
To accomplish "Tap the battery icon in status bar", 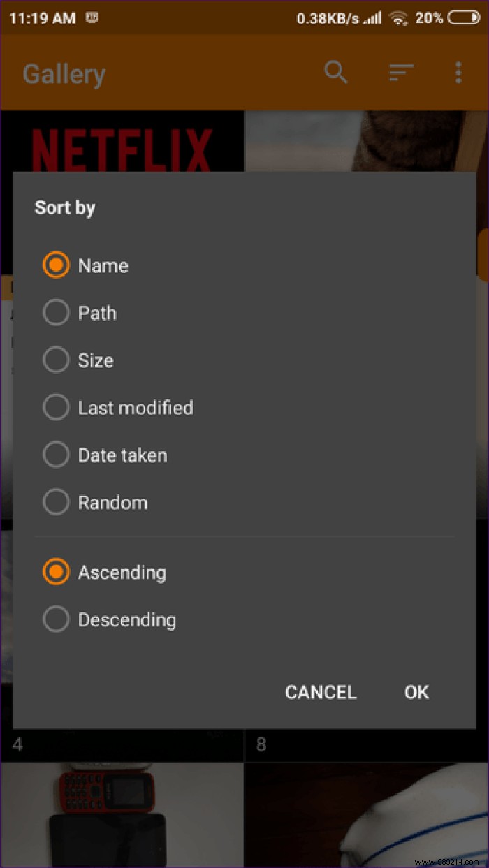I will click(464, 18).
